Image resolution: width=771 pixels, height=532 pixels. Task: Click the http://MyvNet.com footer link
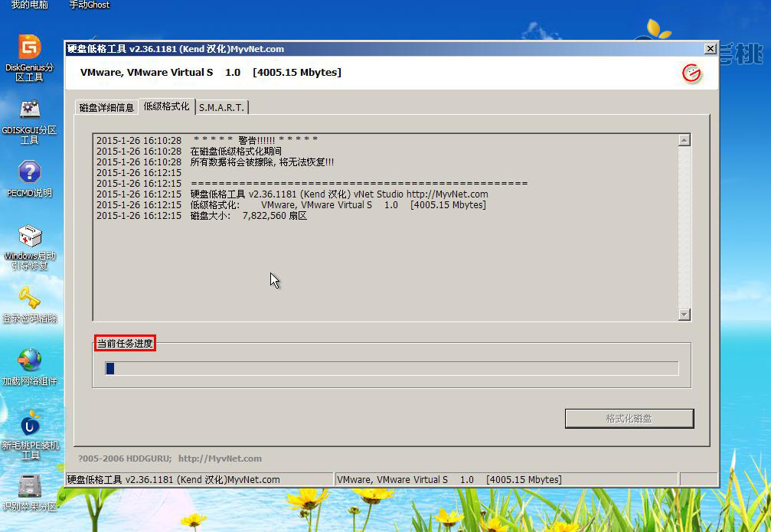tap(220, 459)
